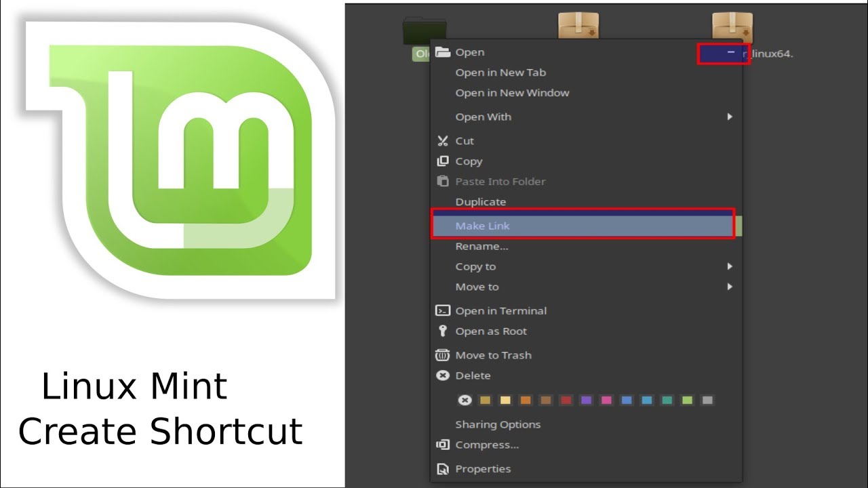Select the dark folder icon behind the menu
868x488 pixels.
424,31
